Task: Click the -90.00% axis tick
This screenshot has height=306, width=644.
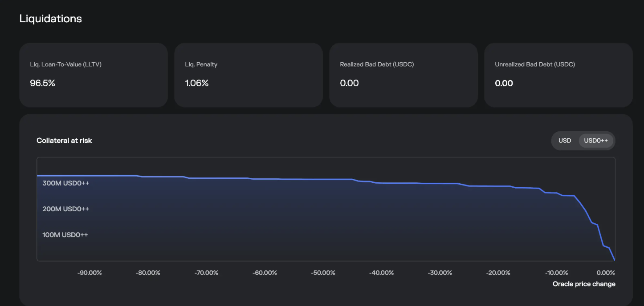Action: [90, 273]
